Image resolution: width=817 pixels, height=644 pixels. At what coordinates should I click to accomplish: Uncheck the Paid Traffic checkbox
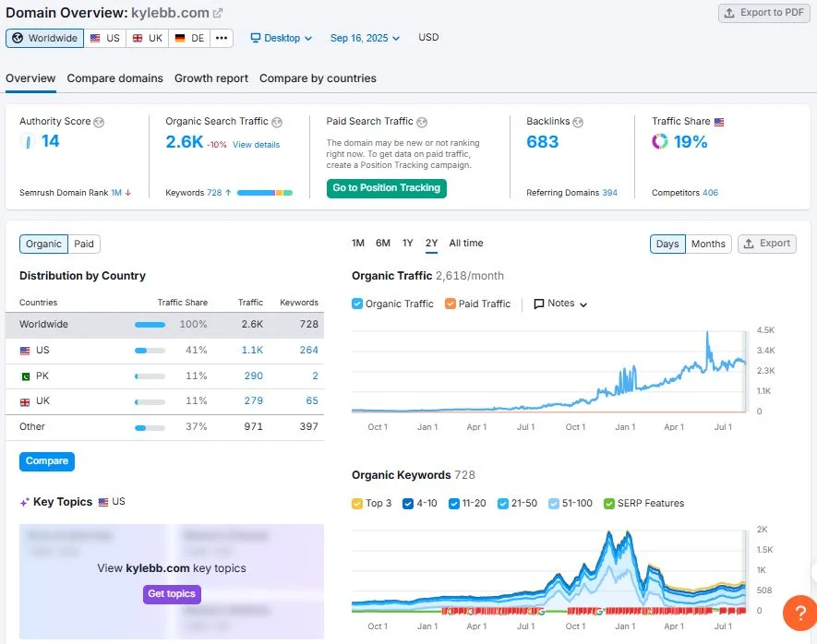tap(451, 303)
